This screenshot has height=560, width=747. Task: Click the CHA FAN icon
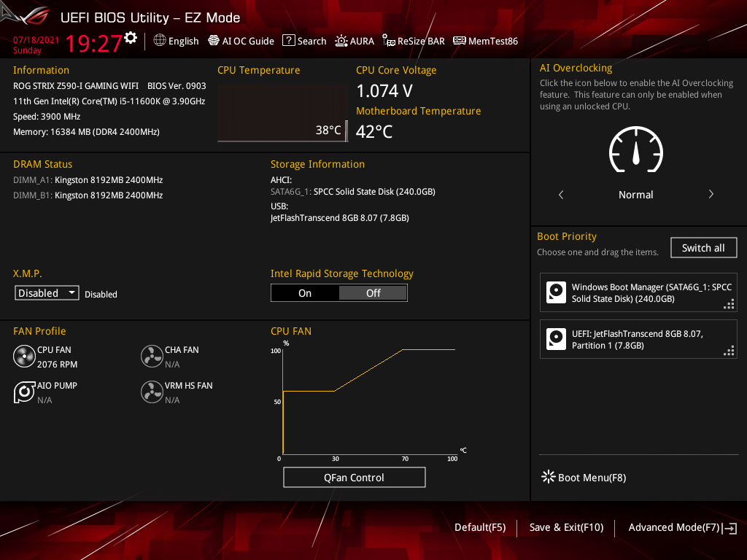point(152,356)
